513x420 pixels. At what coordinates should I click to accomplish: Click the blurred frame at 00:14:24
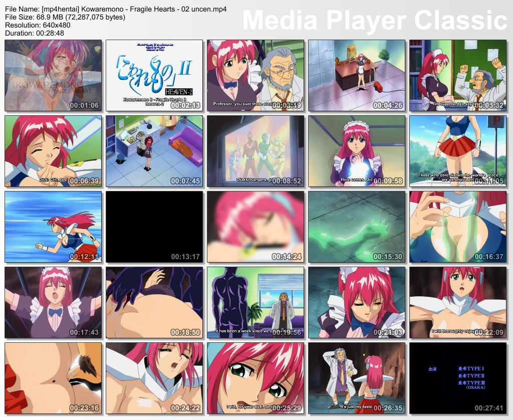pos(255,227)
